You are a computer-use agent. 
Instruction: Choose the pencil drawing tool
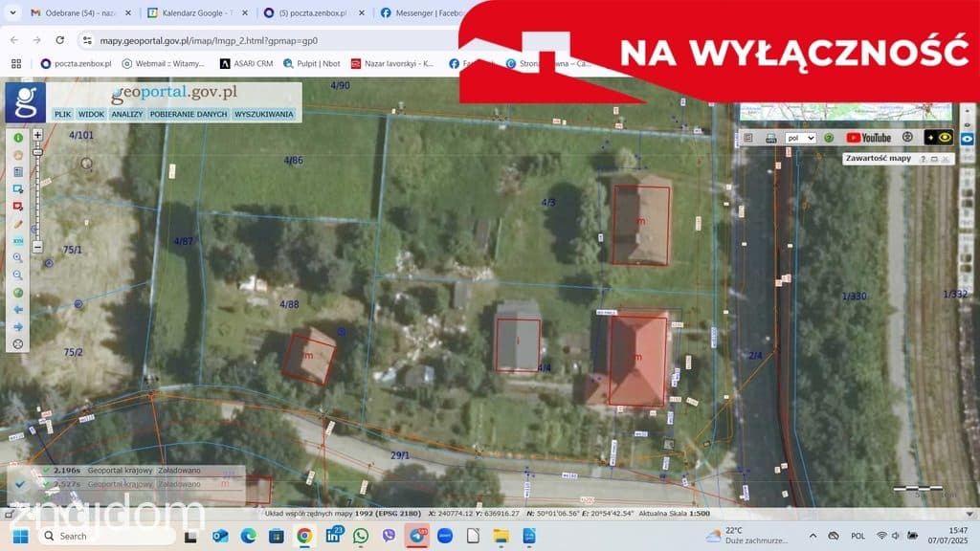18,224
